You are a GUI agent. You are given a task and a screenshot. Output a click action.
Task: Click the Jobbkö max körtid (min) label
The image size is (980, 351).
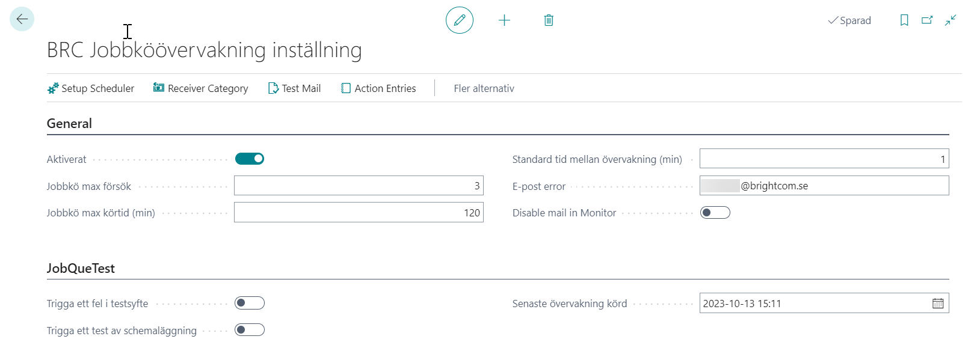click(x=101, y=213)
